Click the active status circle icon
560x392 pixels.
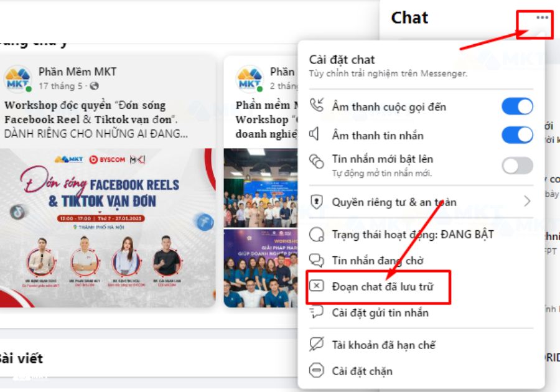[317, 235]
